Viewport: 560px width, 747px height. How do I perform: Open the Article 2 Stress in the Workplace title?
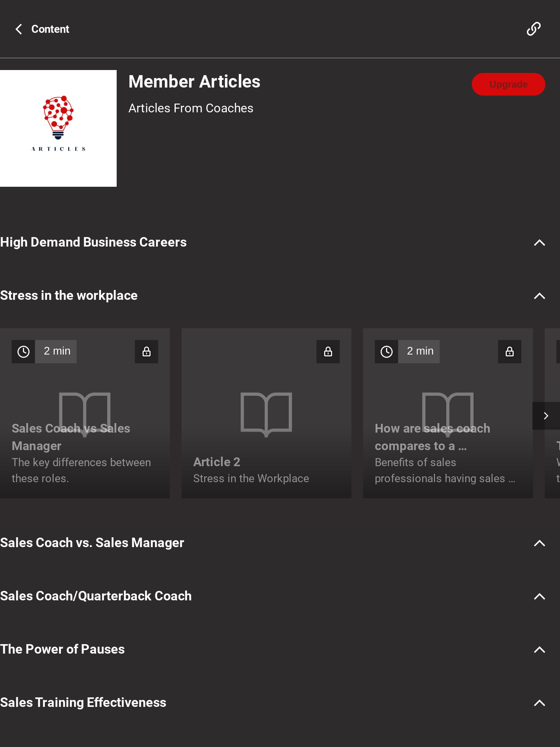pos(217,462)
